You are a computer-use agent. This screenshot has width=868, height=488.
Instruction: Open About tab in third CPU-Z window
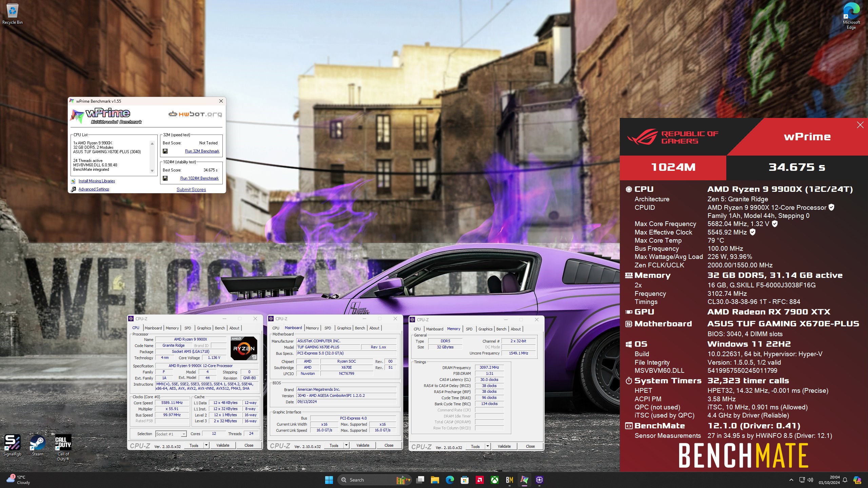click(x=516, y=329)
